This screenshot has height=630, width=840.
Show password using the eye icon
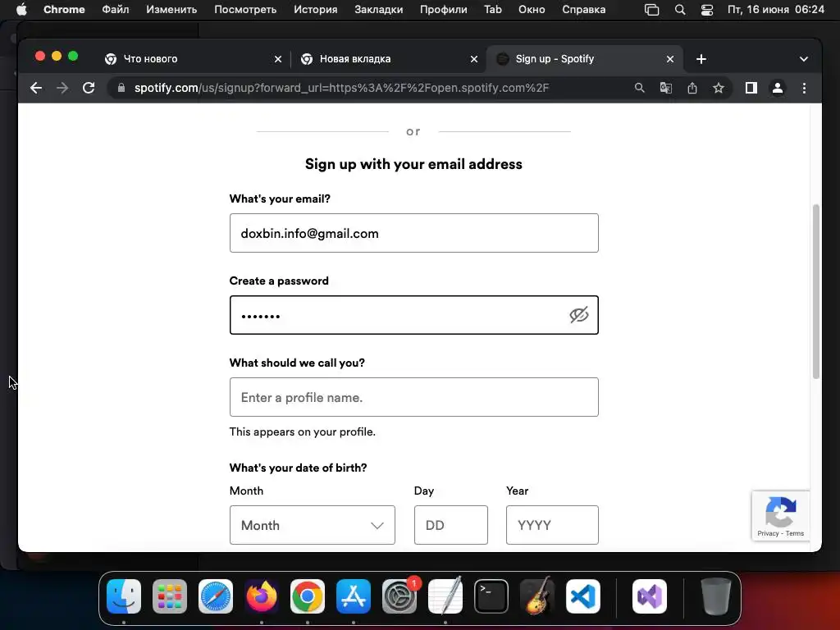point(578,315)
